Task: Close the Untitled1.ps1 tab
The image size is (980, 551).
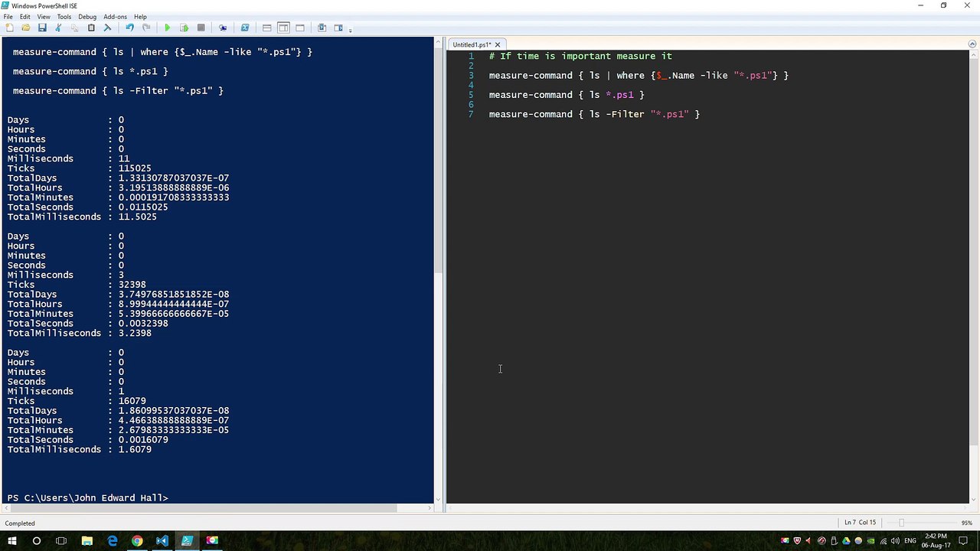Action: click(x=497, y=44)
